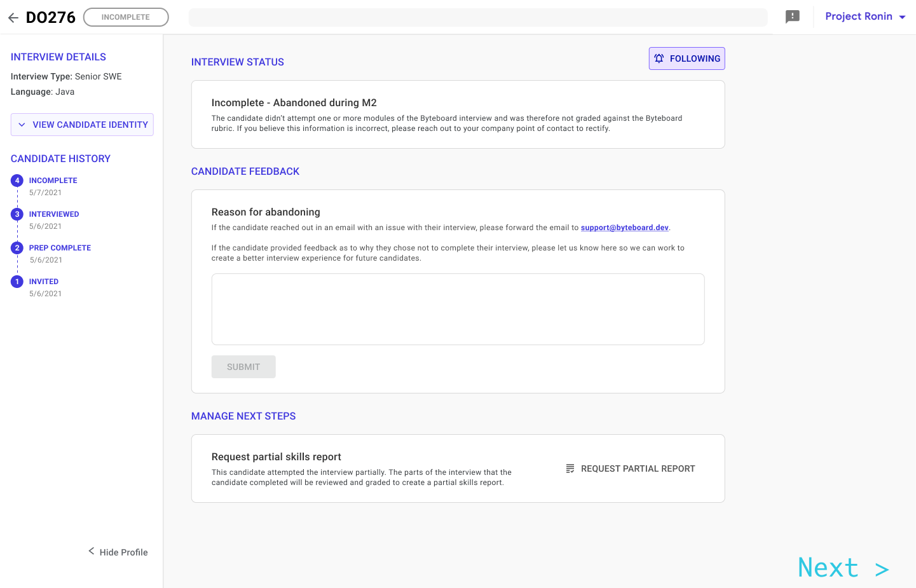The image size is (916, 588).
Task: Click the Next link at bottom right
Action: click(x=842, y=568)
